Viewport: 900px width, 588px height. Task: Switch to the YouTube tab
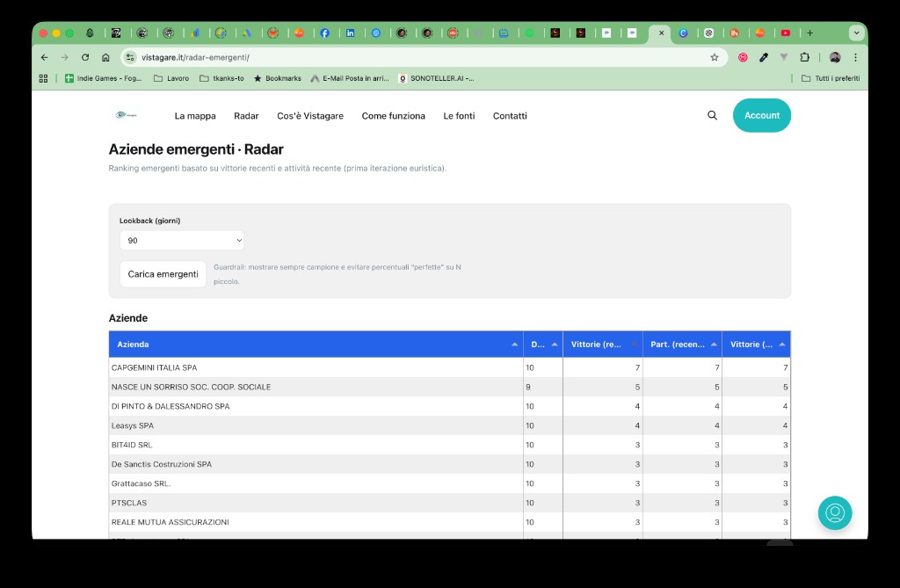[786, 33]
